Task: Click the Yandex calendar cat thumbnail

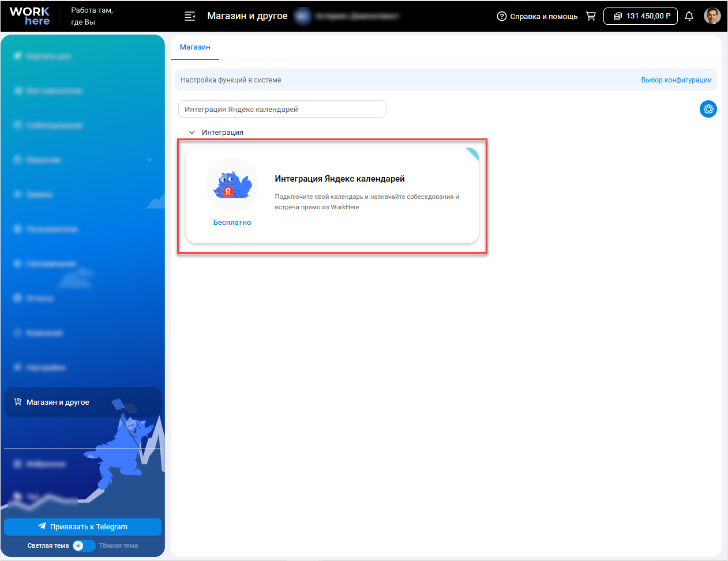Action: point(232,185)
